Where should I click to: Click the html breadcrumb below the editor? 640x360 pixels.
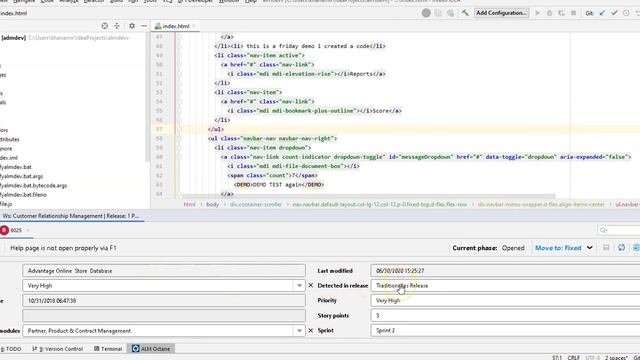(x=189, y=204)
